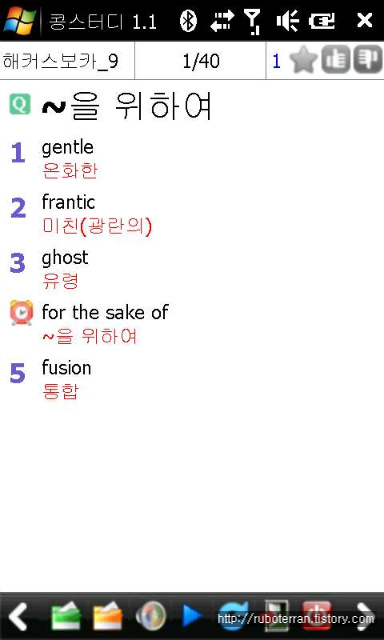The width and height of the screenshot is (384, 640).
Task: Start playback with blue play button
Action: pos(192,616)
